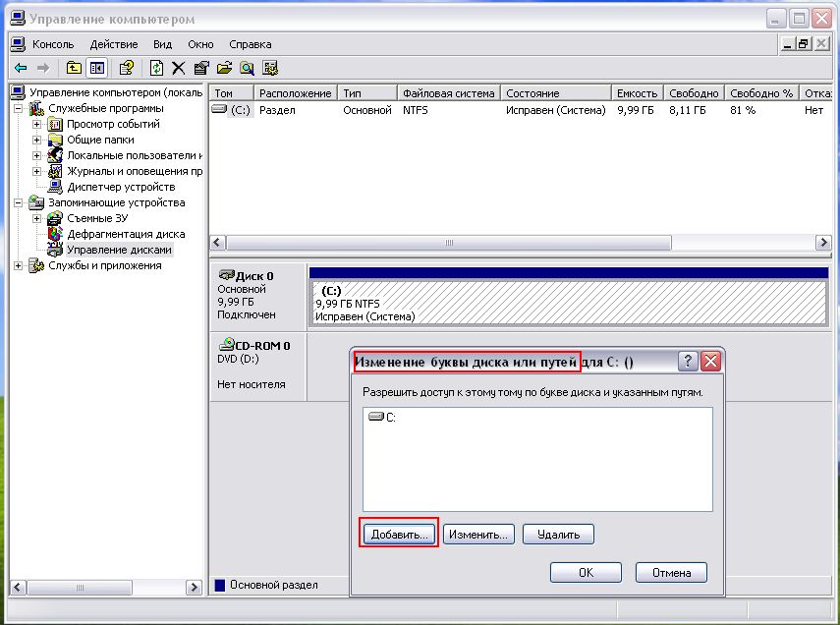Click the C: volume icon in the volume list

[x=219, y=109]
